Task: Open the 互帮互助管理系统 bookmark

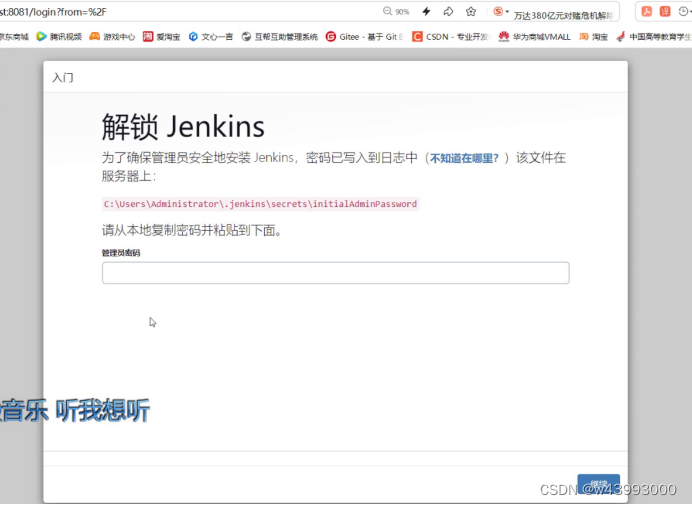Action: click(x=280, y=37)
